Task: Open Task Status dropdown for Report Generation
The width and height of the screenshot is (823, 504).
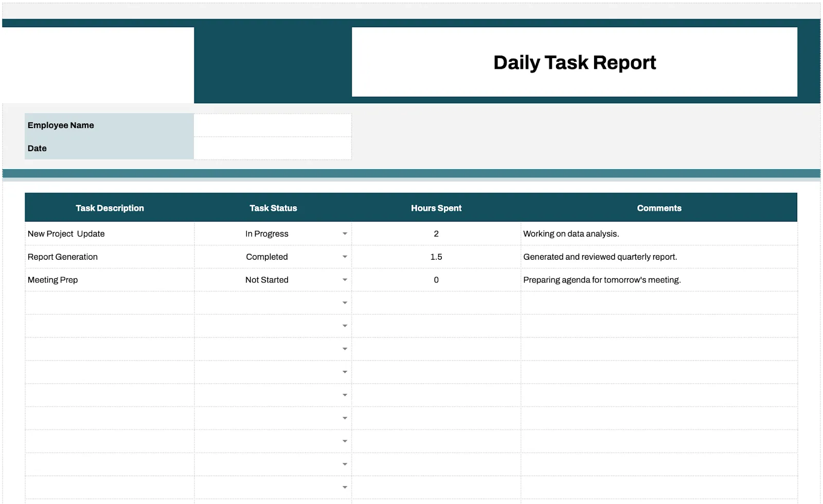Action: (x=345, y=257)
